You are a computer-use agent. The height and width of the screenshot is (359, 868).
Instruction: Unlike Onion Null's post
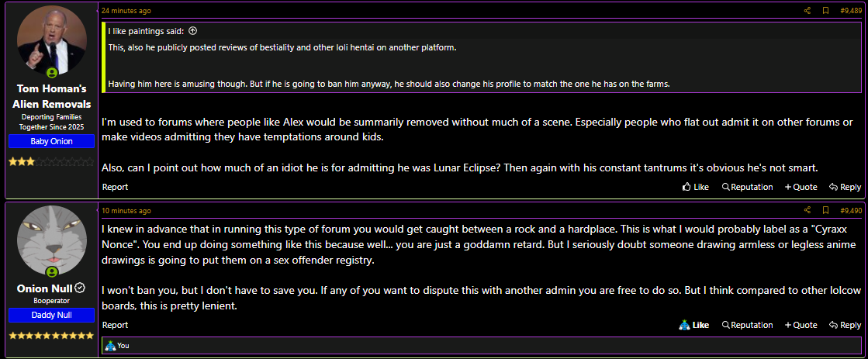click(x=693, y=325)
